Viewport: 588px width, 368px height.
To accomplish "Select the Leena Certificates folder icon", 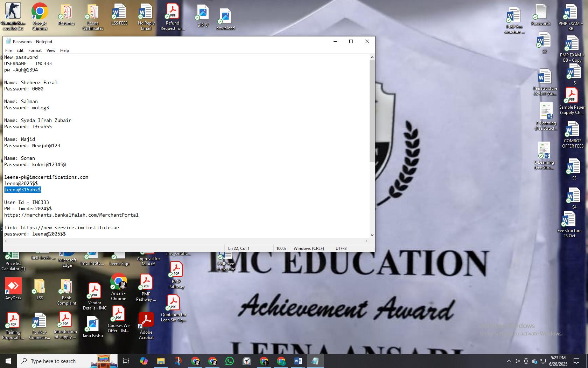I will click(93, 17).
